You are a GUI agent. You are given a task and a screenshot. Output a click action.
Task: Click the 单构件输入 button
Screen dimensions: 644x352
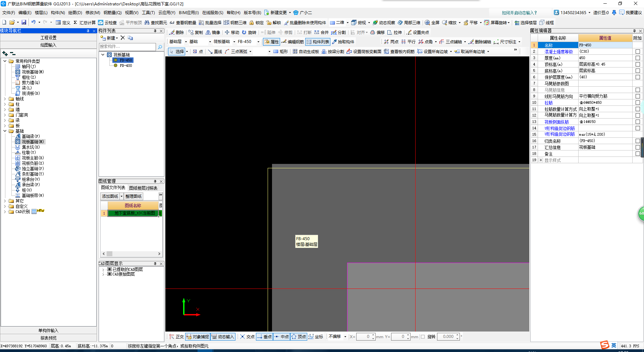pos(49,331)
